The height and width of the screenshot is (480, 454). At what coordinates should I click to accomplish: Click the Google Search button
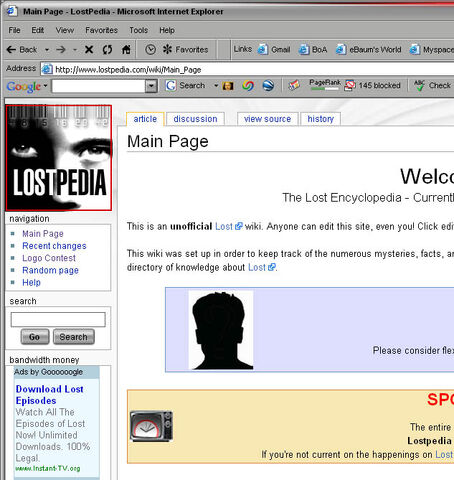(185, 86)
